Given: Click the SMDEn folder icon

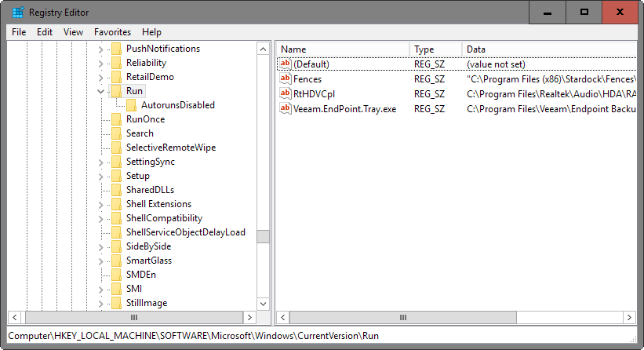Looking at the screenshot, I should 117,275.
